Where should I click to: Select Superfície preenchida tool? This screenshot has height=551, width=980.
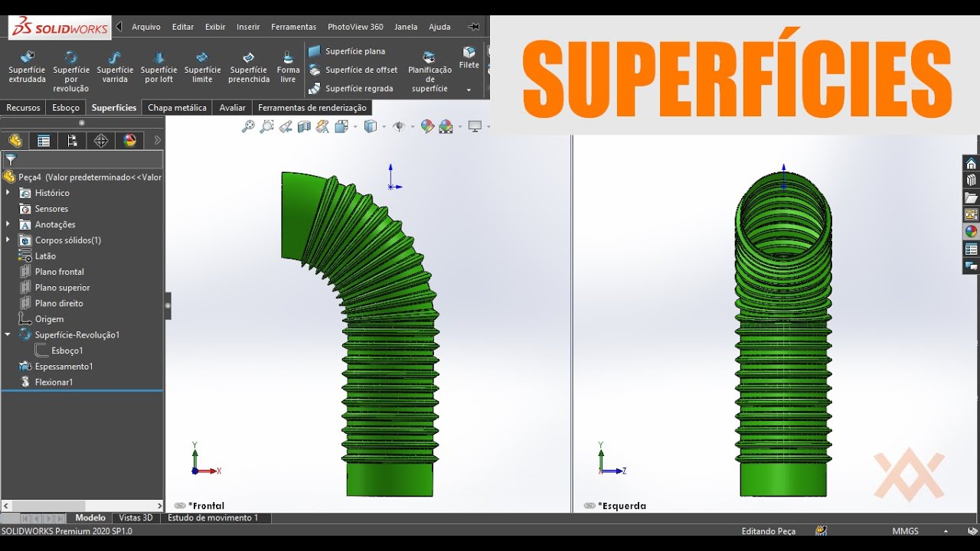(249, 67)
